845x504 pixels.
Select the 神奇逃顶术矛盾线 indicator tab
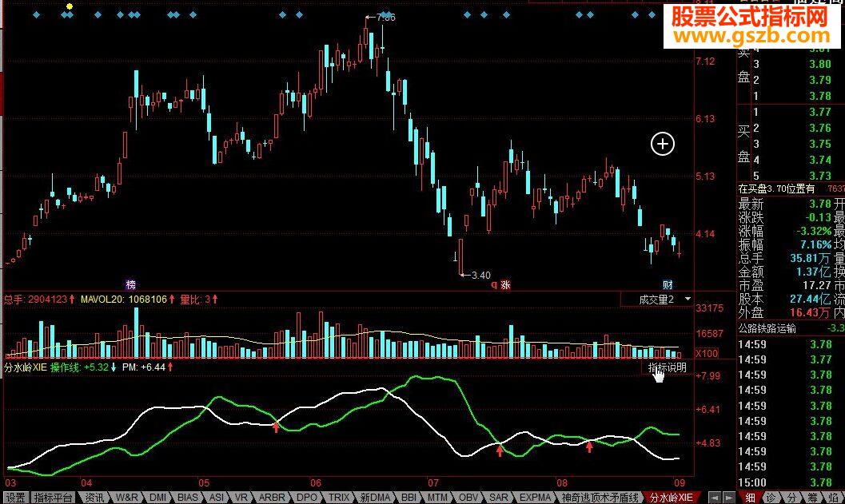click(x=600, y=498)
